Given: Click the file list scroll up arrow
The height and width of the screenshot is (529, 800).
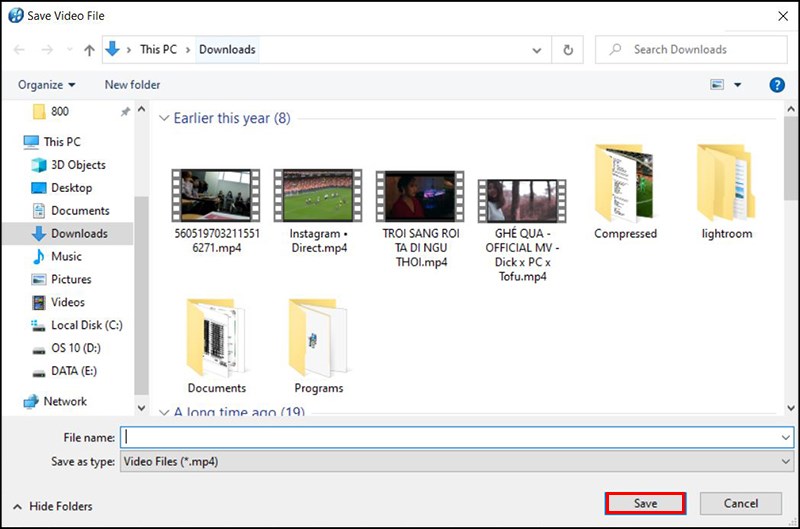Looking at the screenshot, I should [x=791, y=109].
